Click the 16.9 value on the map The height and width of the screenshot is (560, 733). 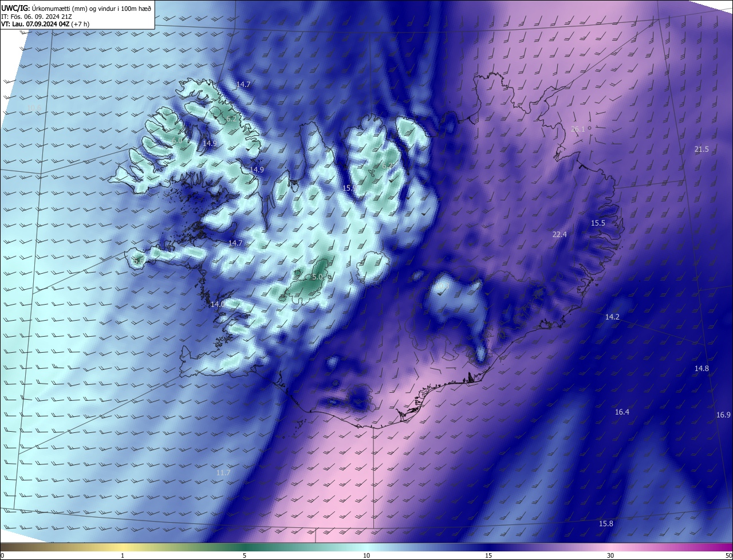point(723,415)
